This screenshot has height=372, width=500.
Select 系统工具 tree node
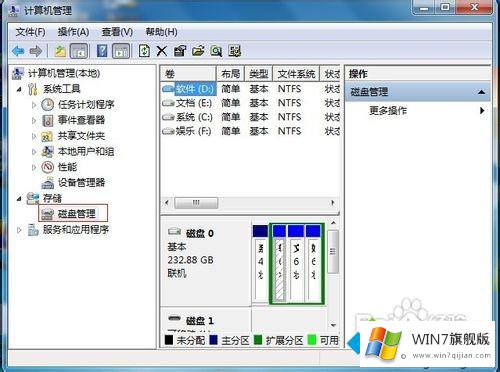coord(62,89)
